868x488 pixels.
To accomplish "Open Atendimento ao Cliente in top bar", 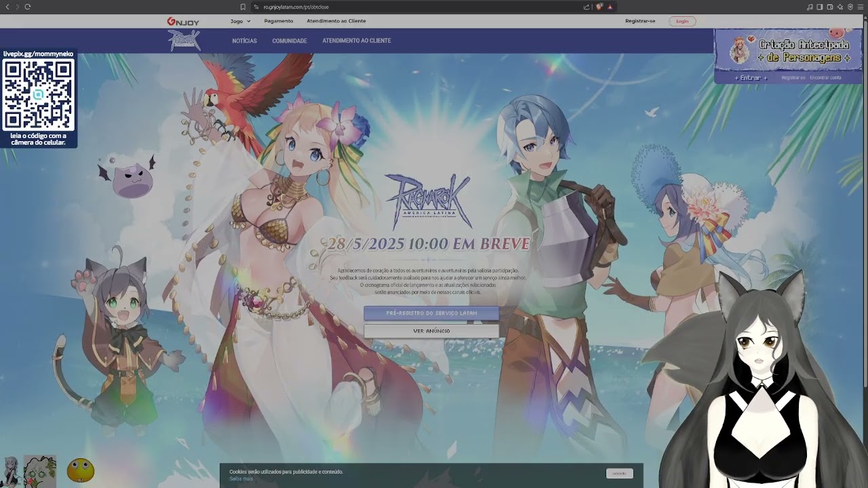I will click(336, 21).
